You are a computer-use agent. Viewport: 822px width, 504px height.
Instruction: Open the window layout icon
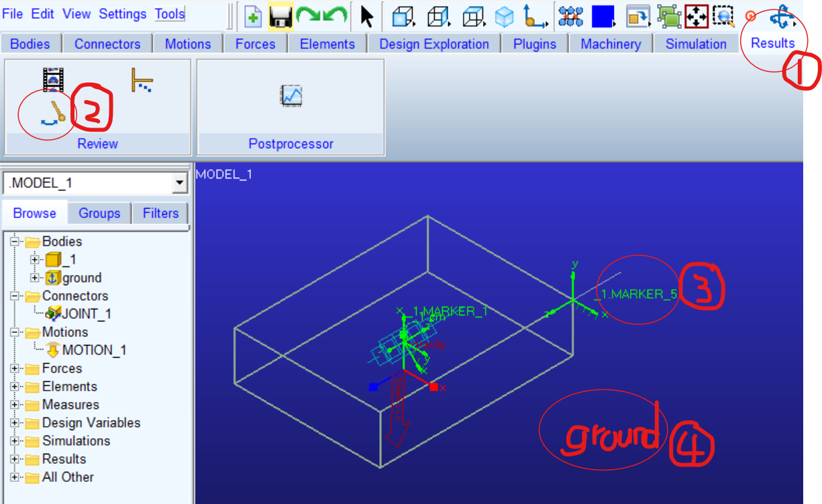pos(639,16)
